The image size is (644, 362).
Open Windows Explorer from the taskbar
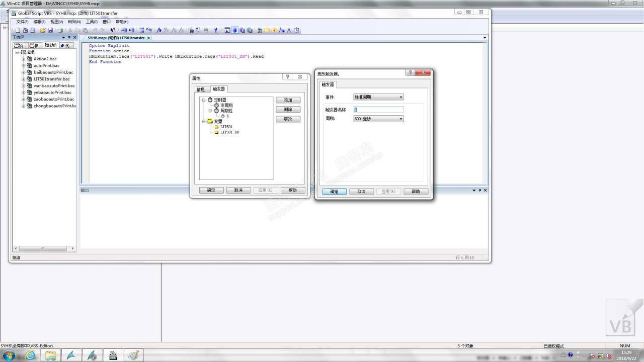51,355
